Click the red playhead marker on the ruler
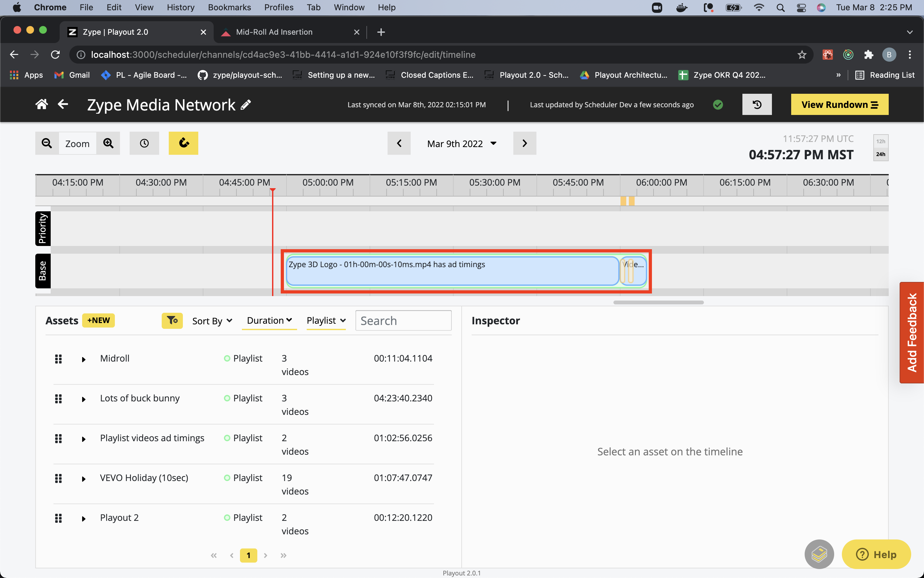Viewport: 924px width, 578px height. 273,190
